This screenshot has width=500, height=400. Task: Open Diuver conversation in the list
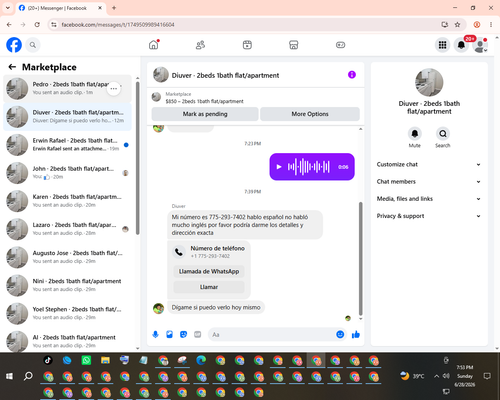coord(67,117)
